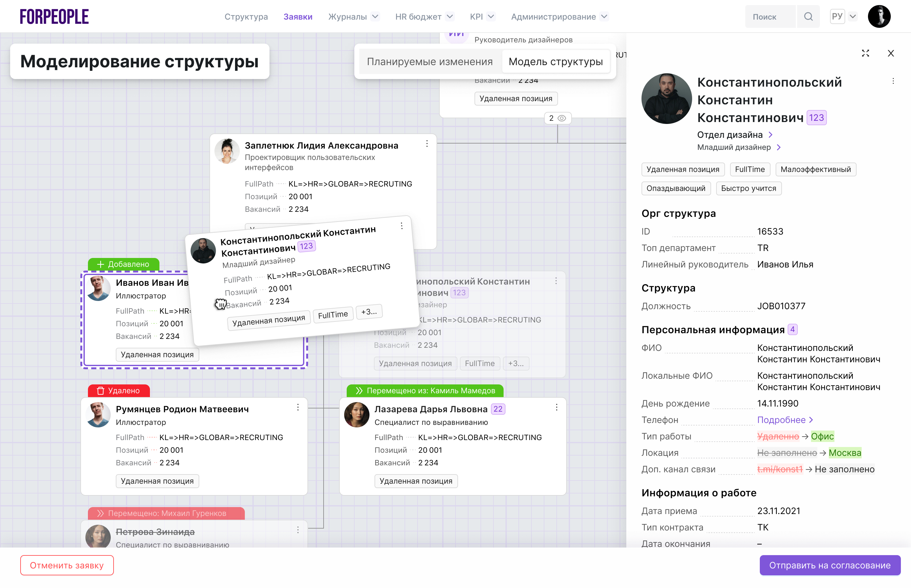Open the kebab menu on Лазарева Дарья card
Image resolution: width=911 pixels, height=588 pixels.
tap(556, 407)
